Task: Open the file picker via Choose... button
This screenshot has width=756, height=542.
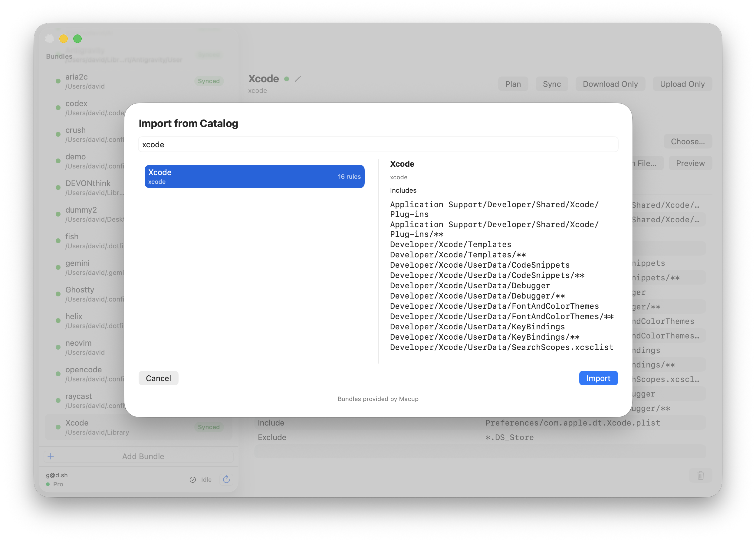Action: 688,141
